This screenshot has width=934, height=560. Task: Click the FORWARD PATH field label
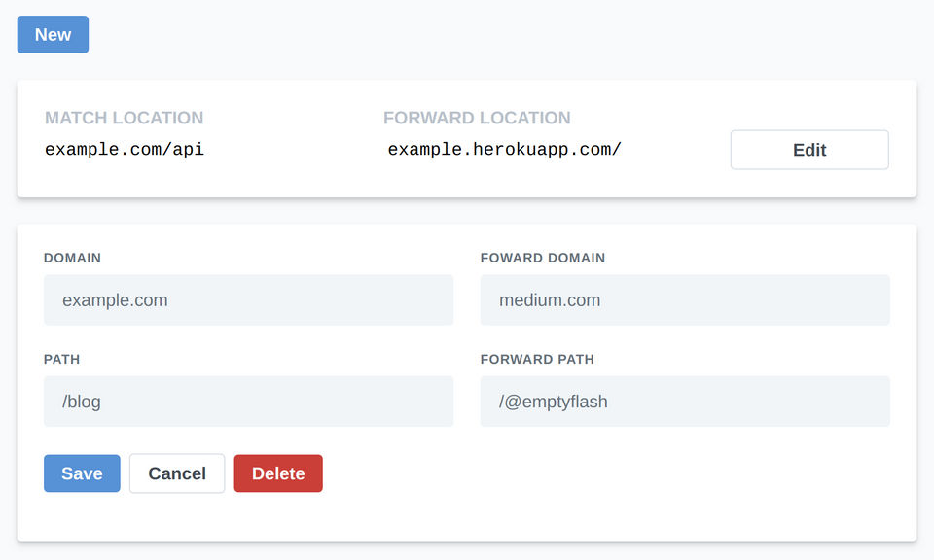537,360
